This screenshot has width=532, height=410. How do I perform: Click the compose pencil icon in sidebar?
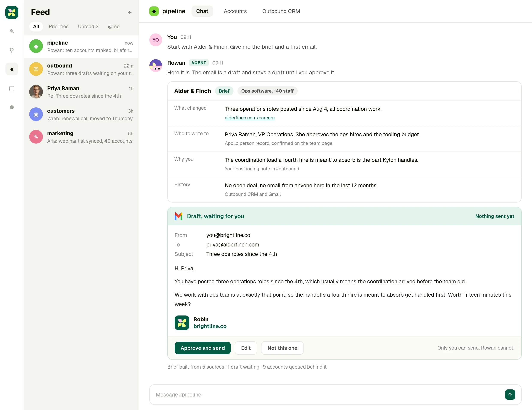pyautogui.click(x=12, y=31)
